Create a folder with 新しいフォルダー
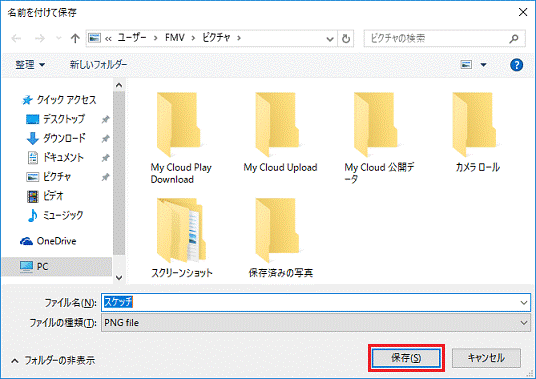536x379 pixels. tap(98, 64)
